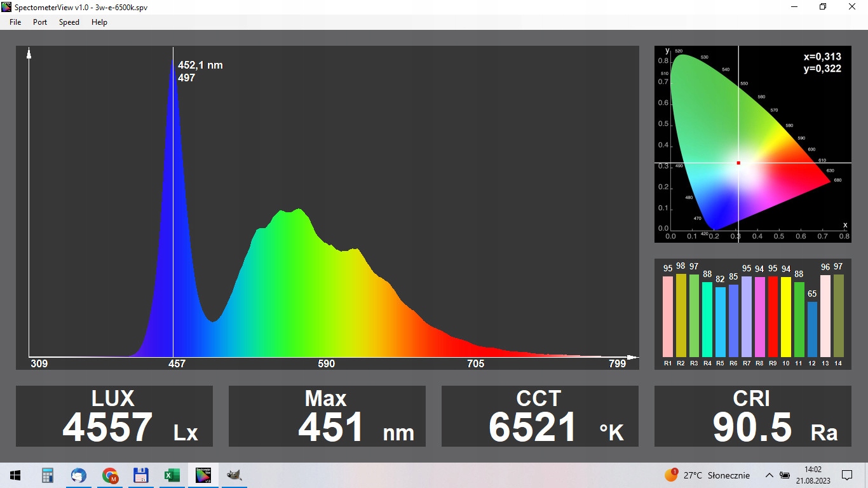Minimize the SpectrometerView window
Viewport: 868px width, 488px height.
[x=794, y=7]
